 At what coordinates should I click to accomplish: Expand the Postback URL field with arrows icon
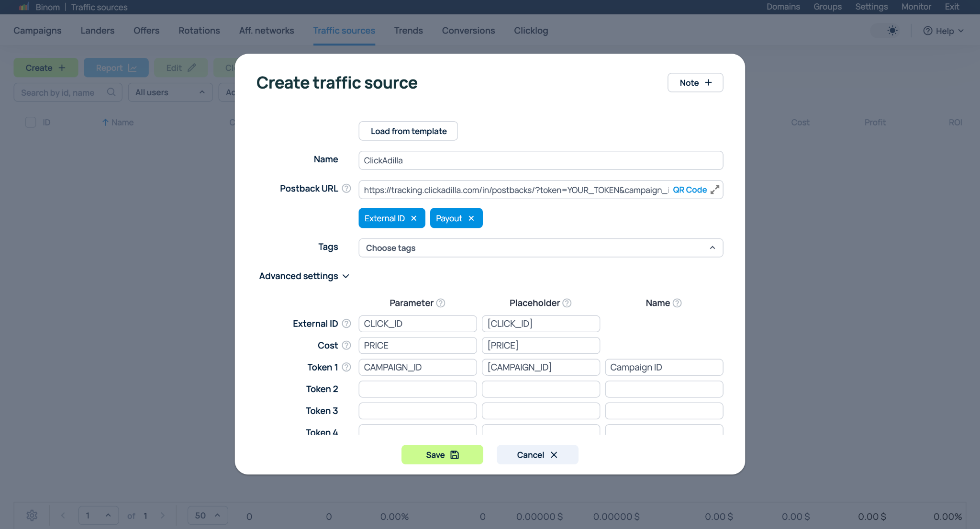coord(715,190)
